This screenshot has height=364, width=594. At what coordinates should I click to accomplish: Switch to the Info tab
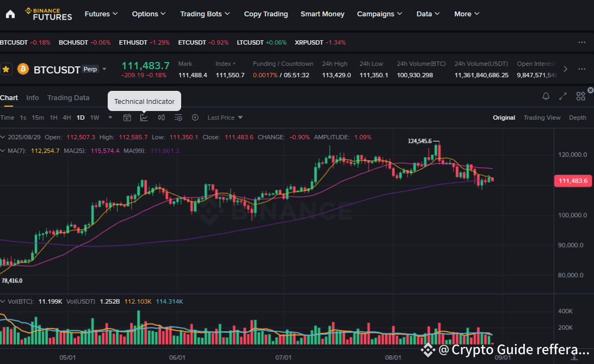pos(33,98)
